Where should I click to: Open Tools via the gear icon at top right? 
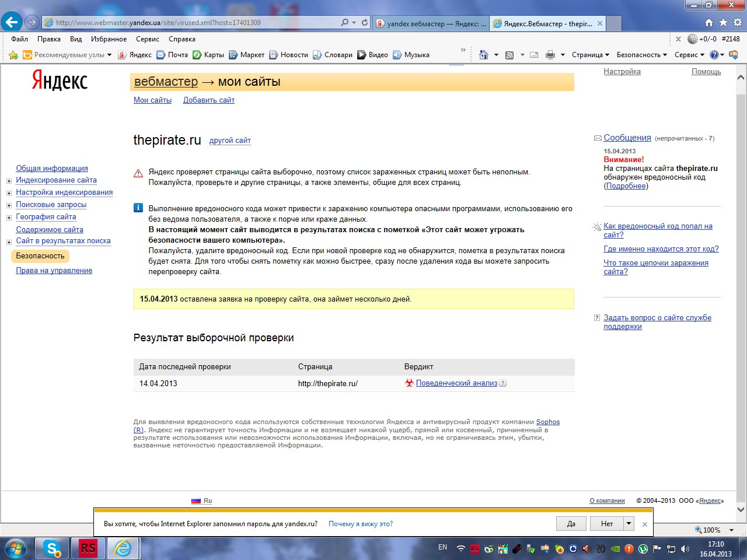point(737,23)
